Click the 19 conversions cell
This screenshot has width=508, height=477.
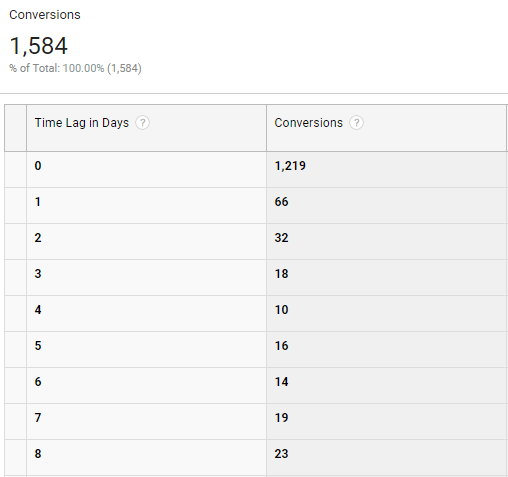[387, 421]
